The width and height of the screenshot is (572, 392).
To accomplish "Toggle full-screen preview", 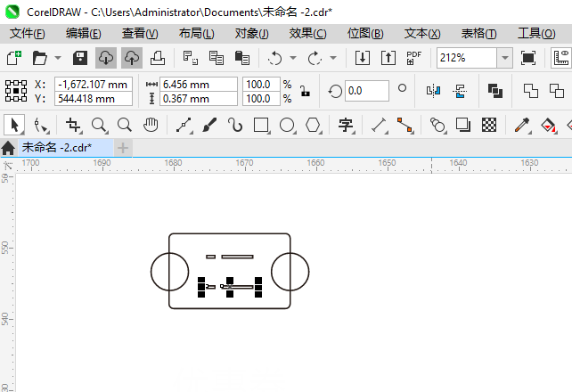I will click(x=528, y=58).
